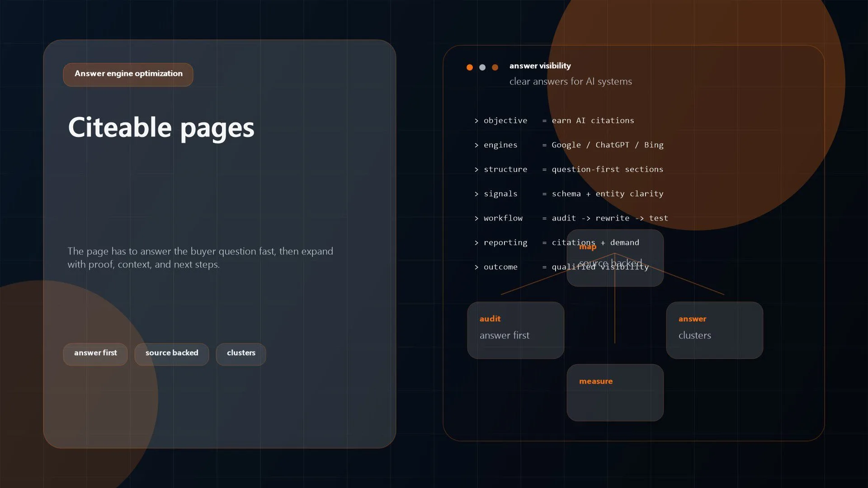
Task: Click the 'workflow' key label
Action: (x=503, y=218)
